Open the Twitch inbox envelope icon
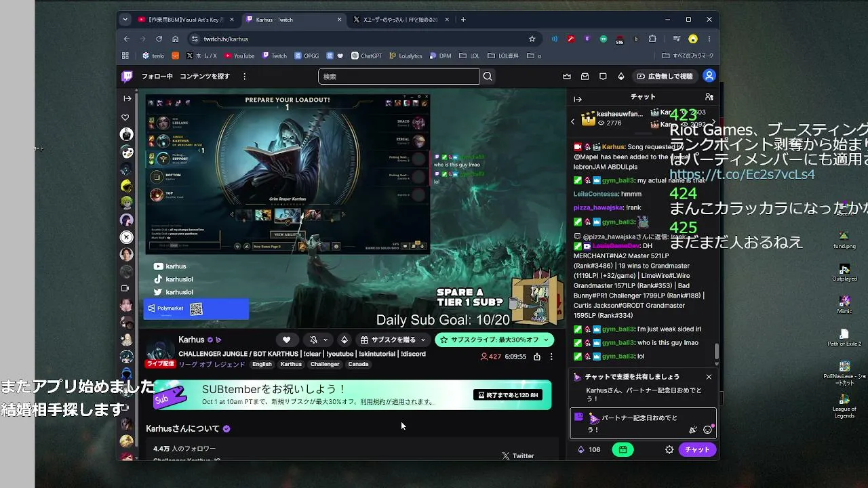 click(x=585, y=77)
